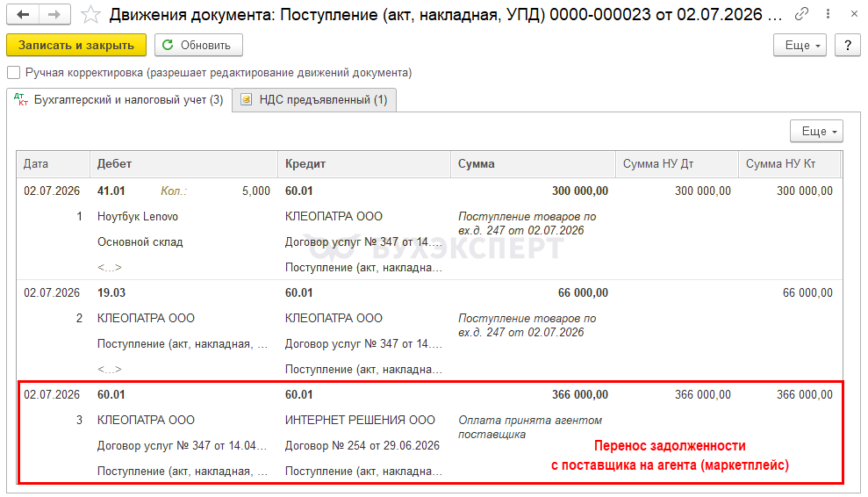Screen dimensions: 868x497
Task: Select Договор № 254 от 29.06.2026 cell
Action: pyautogui.click(x=362, y=446)
